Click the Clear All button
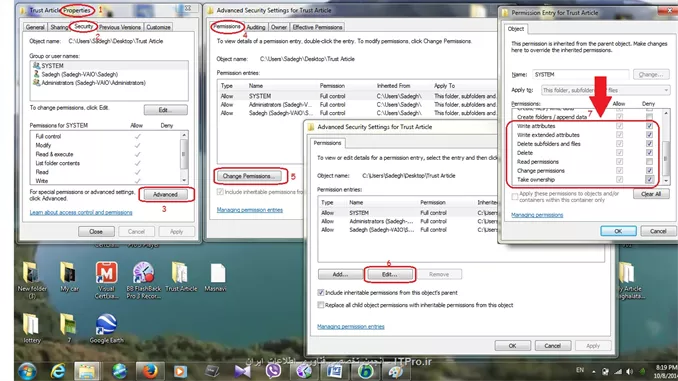The width and height of the screenshot is (678, 381). (x=651, y=194)
